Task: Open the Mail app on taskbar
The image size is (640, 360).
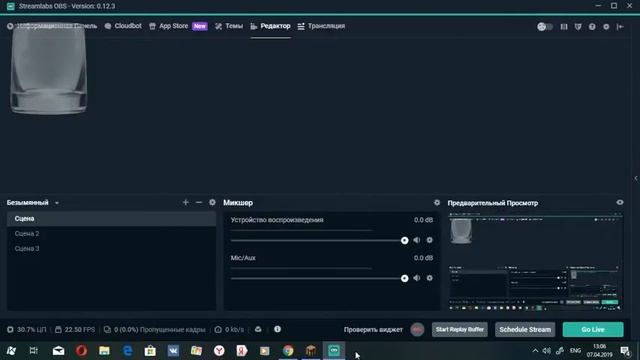Action: click(x=58, y=350)
